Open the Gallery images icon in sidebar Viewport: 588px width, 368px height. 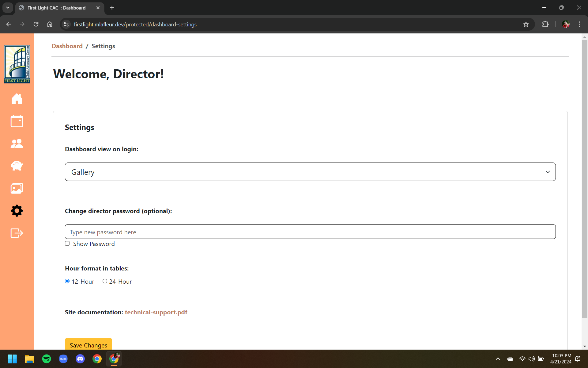(17, 188)
